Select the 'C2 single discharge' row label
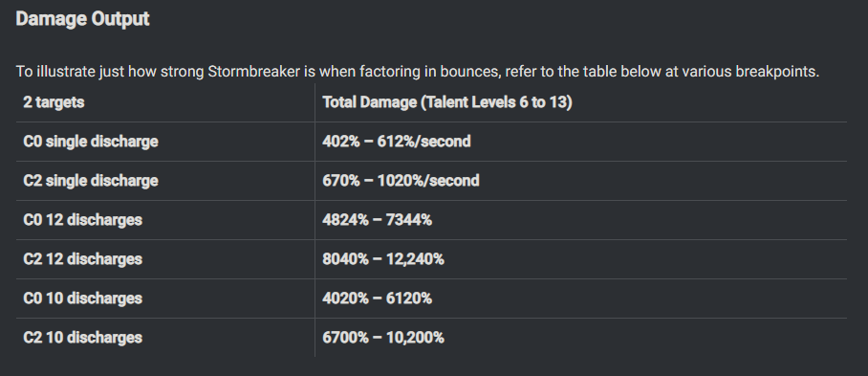Image resolution: width=868 pixels, height=376 pixels. pyautogui.click(x=91, y=181)
